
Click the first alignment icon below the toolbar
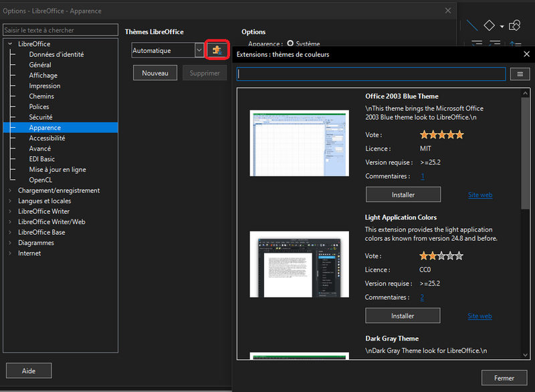point(477,43)
